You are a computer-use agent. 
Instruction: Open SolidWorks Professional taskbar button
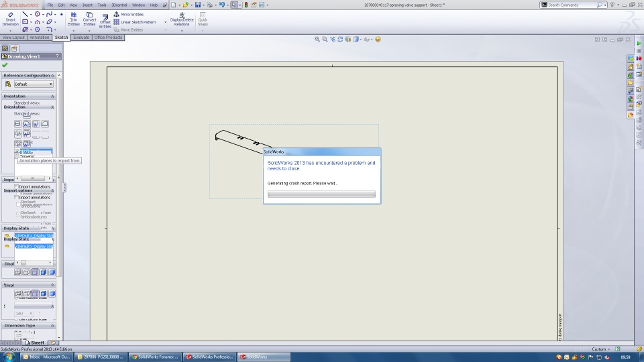click(209, 357)
